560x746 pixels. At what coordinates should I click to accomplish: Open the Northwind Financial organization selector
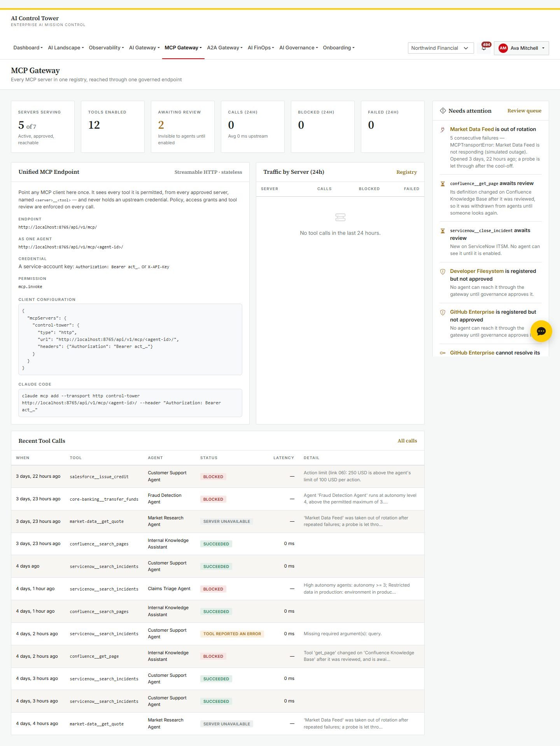point(441,48)
